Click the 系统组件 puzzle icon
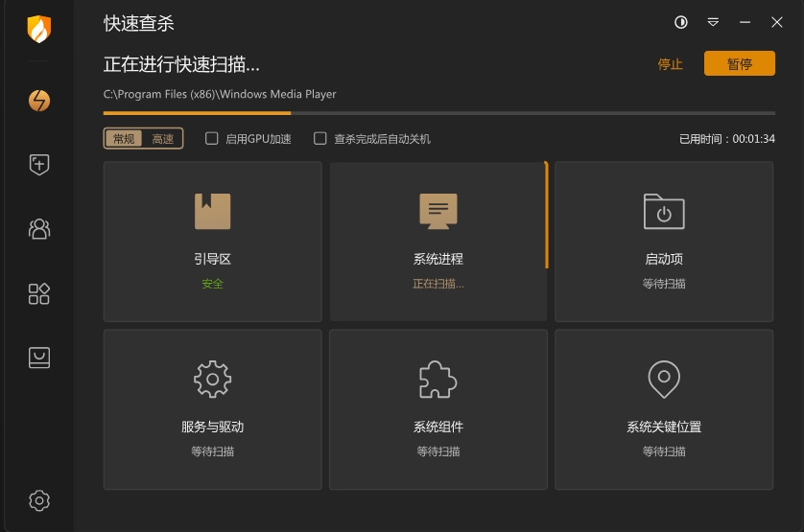This screenshot has height=532, width=804. pos(437,380)
